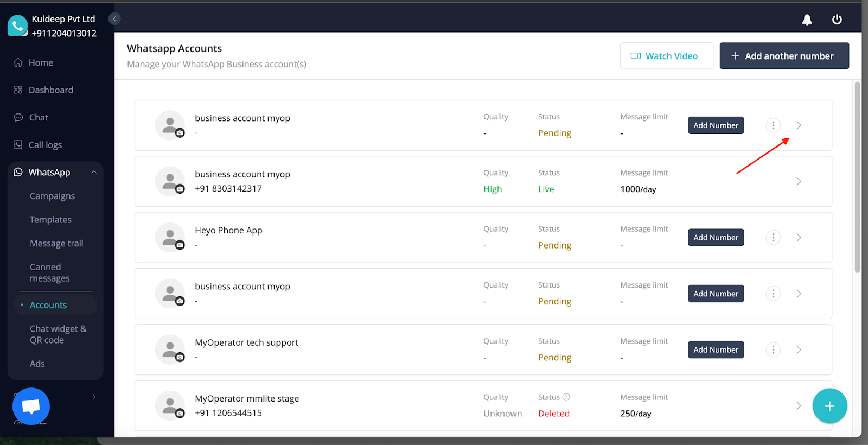
Task: Click Add Number for Heyo Phone App
Action: tap(716, 238)
